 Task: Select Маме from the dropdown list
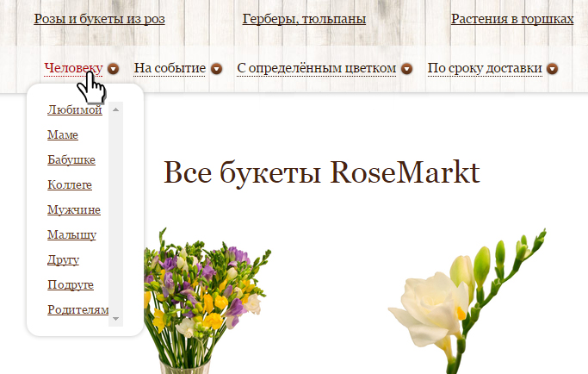(x=63, y=134)
